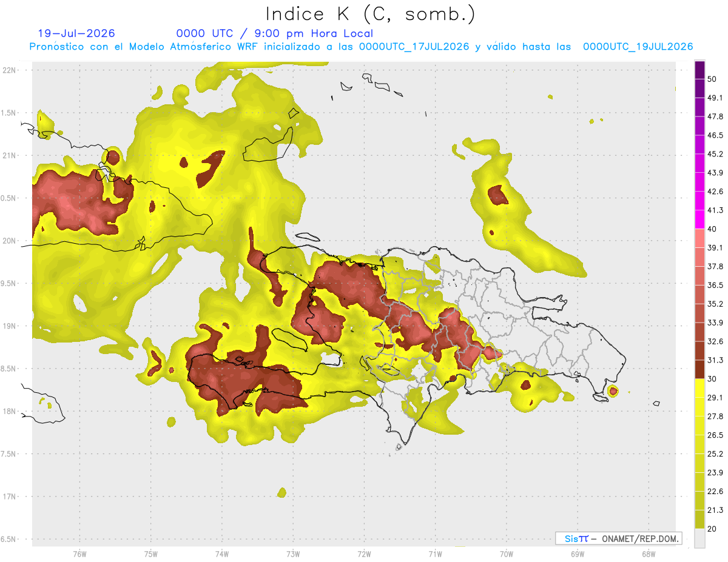Click the "35.2" color scale value
728x562 pixels.
[x=715, y=304]
